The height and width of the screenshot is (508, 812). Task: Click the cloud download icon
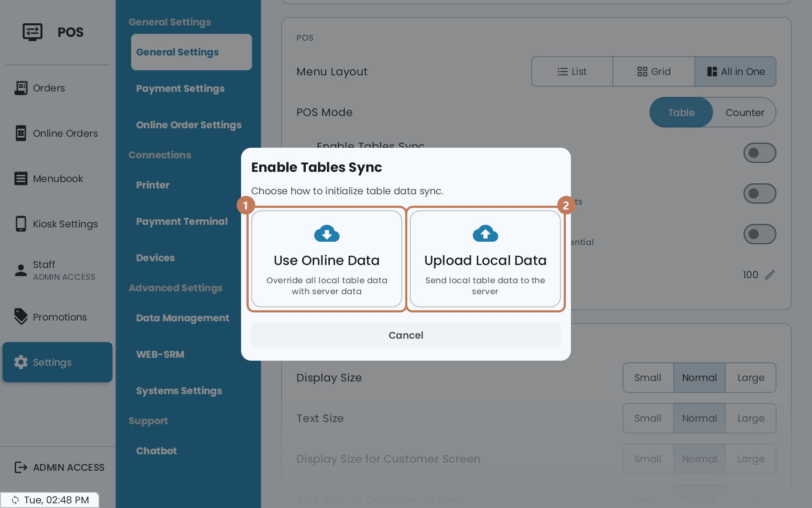click(x=327, y=233)
